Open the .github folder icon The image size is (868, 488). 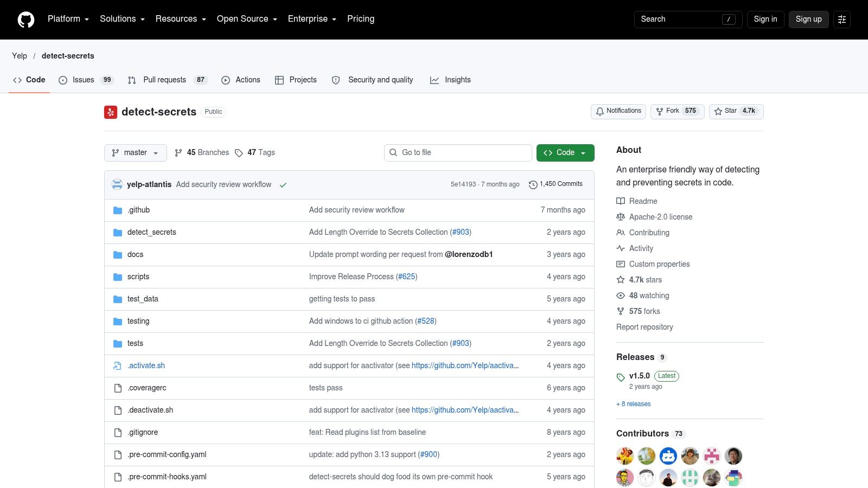click(x=118, y=210)
